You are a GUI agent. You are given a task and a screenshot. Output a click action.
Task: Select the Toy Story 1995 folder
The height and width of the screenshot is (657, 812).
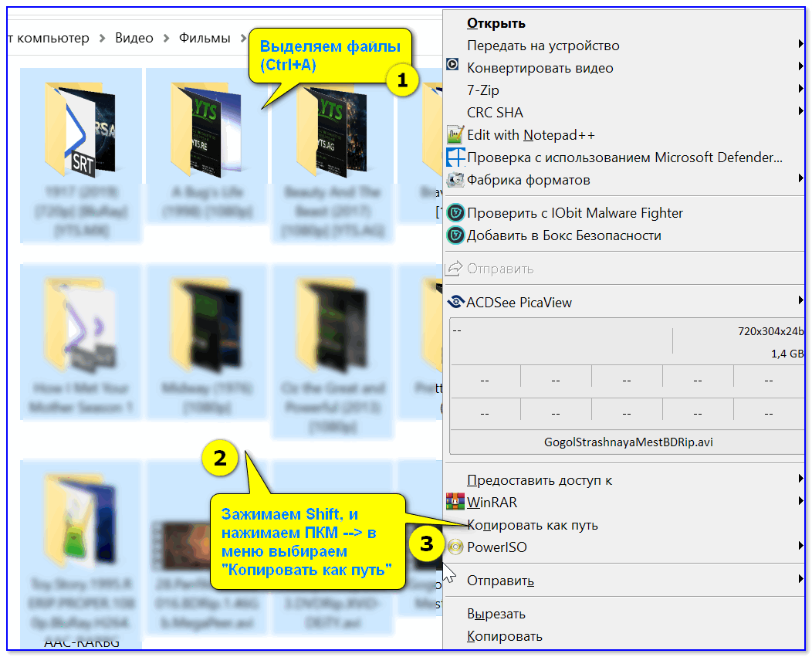pos(81,554)
